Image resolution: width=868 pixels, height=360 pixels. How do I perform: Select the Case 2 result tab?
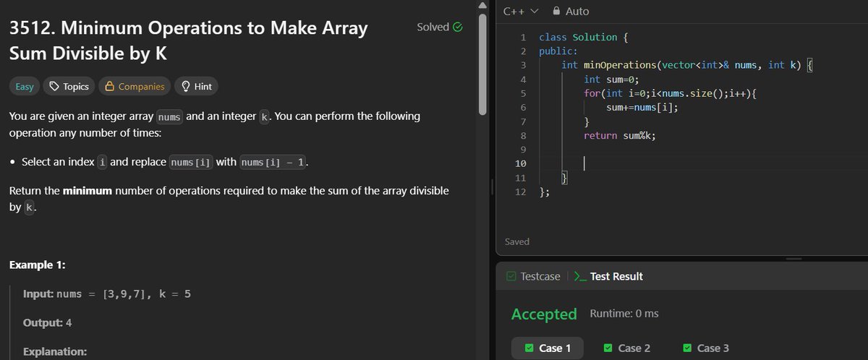coord(627,348)
